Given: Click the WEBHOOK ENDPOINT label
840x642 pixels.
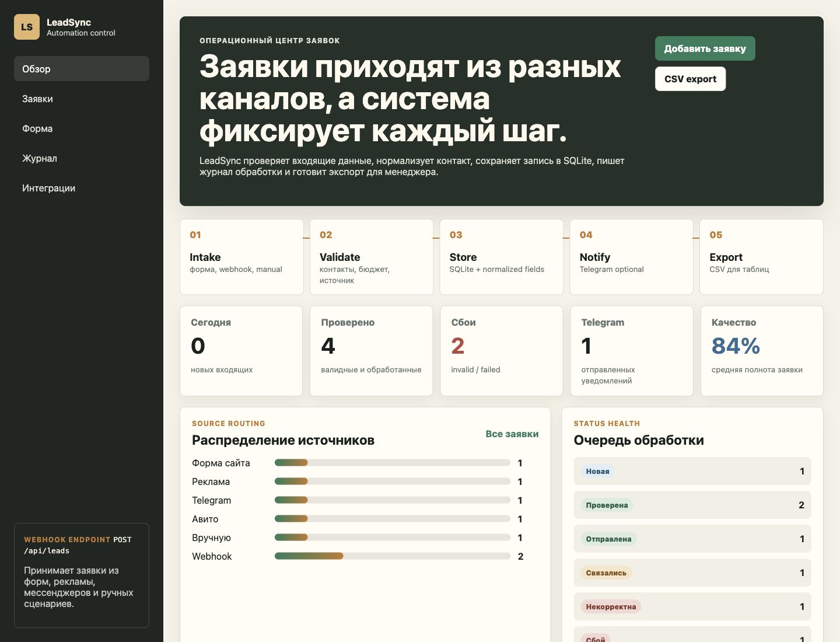Looking at the screenshot, I should click(67, 540).
